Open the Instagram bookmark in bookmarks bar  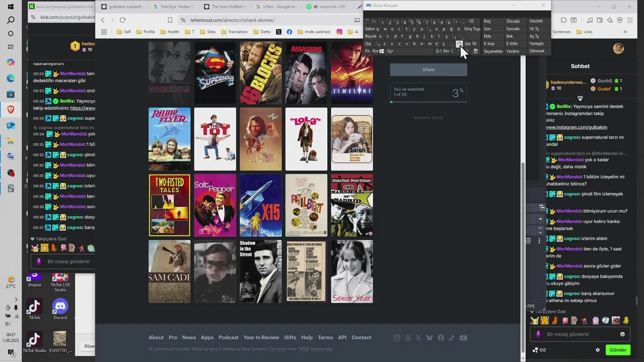[340, 32]
